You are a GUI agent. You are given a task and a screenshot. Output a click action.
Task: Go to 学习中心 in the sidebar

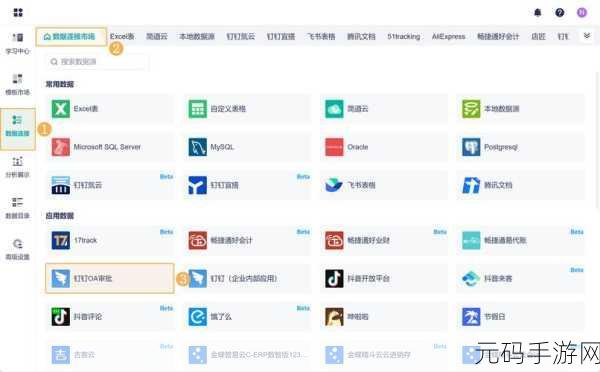point(18,43)
